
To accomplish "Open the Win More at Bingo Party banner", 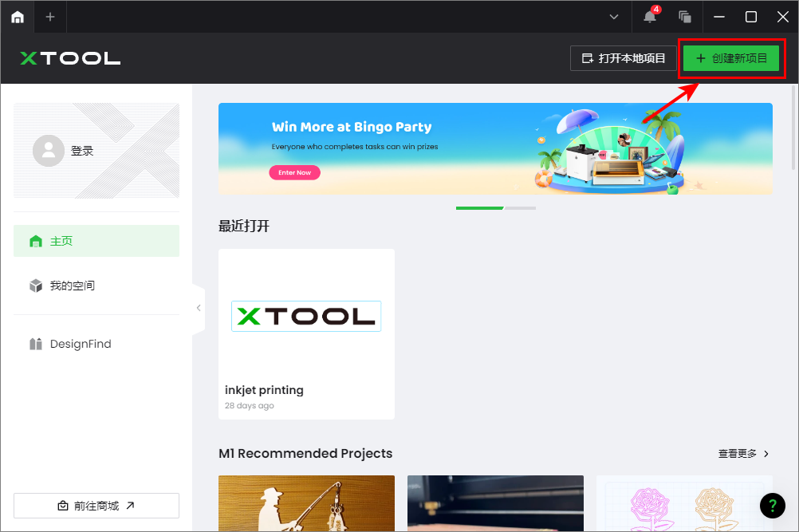I will tap(495, 148).
